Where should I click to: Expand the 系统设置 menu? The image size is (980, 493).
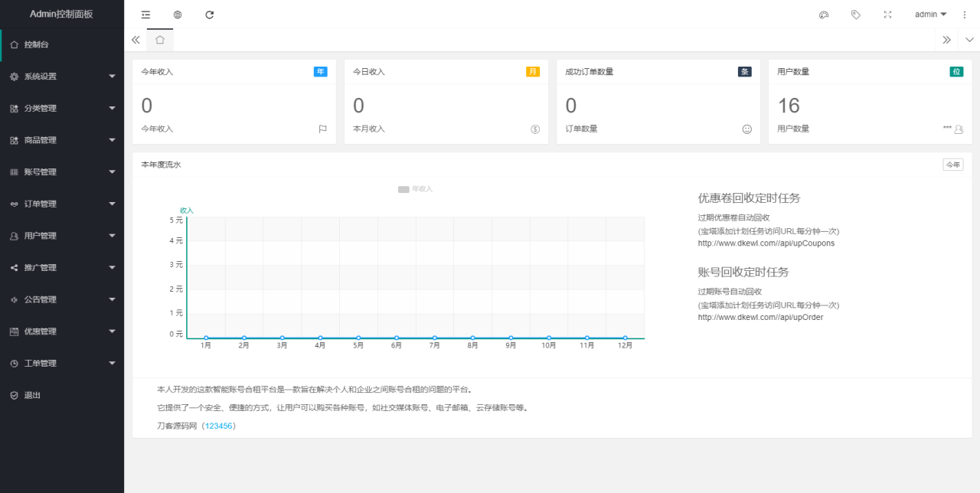61,76
